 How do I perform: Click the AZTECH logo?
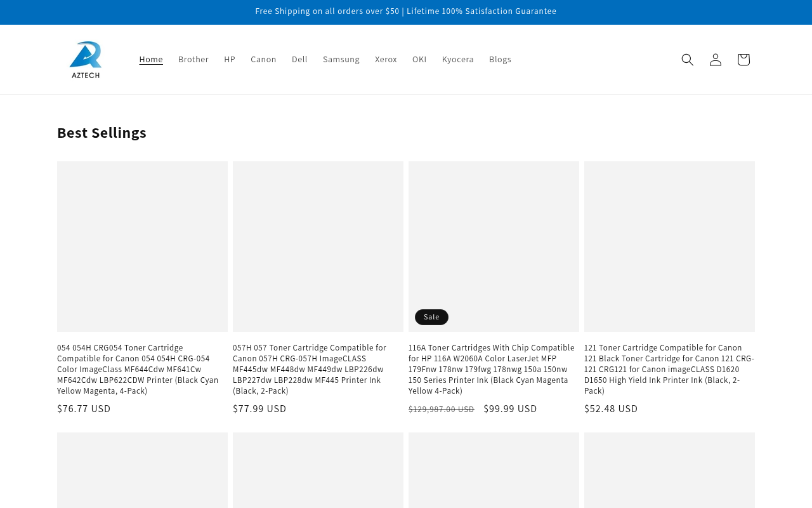[x=86, y=60]
